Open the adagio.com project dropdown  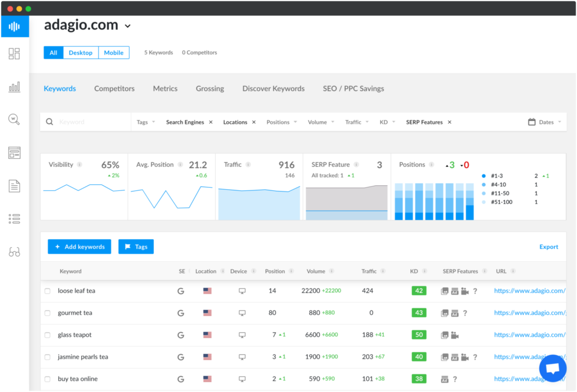128,26
